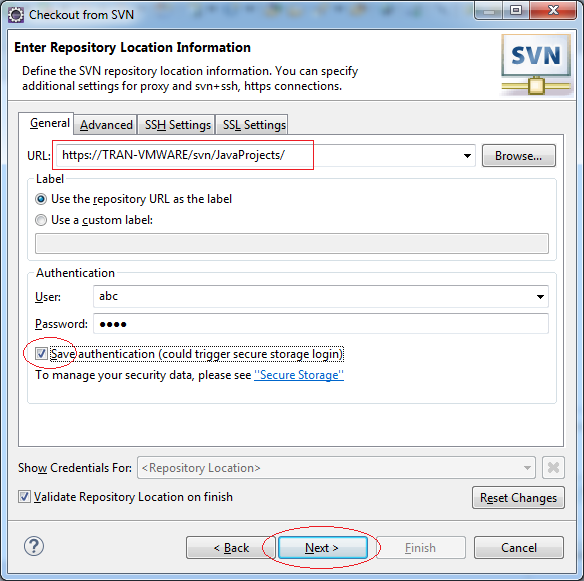
Task: Click the help question mark icon
Action: click(x=34, y=546)
